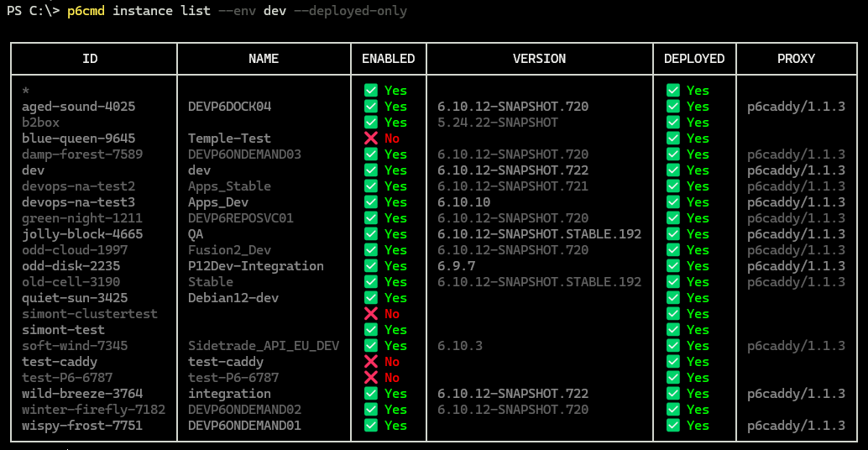This screenshot has height=450, width=868.
Task: Click the red X icon in the simont-clustertest row
Action: click(x=371, y=314)
